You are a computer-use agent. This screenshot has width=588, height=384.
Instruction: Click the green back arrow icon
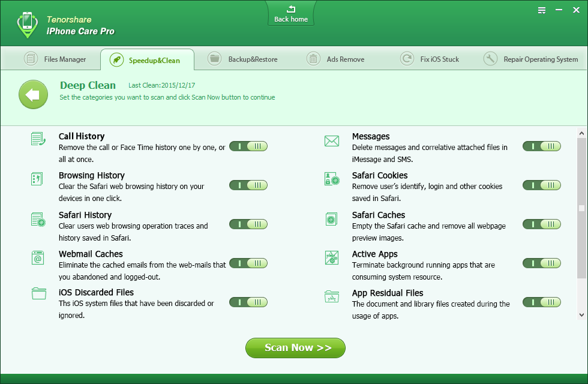(34, 95)
